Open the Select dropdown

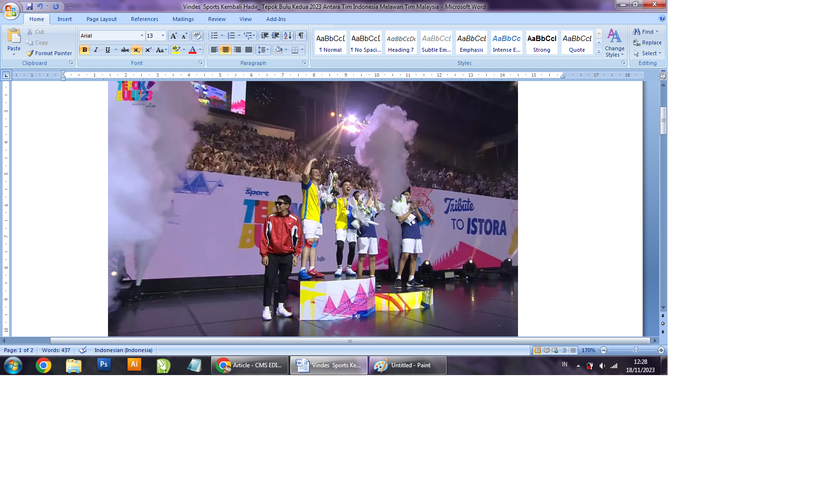coord(647,53)
